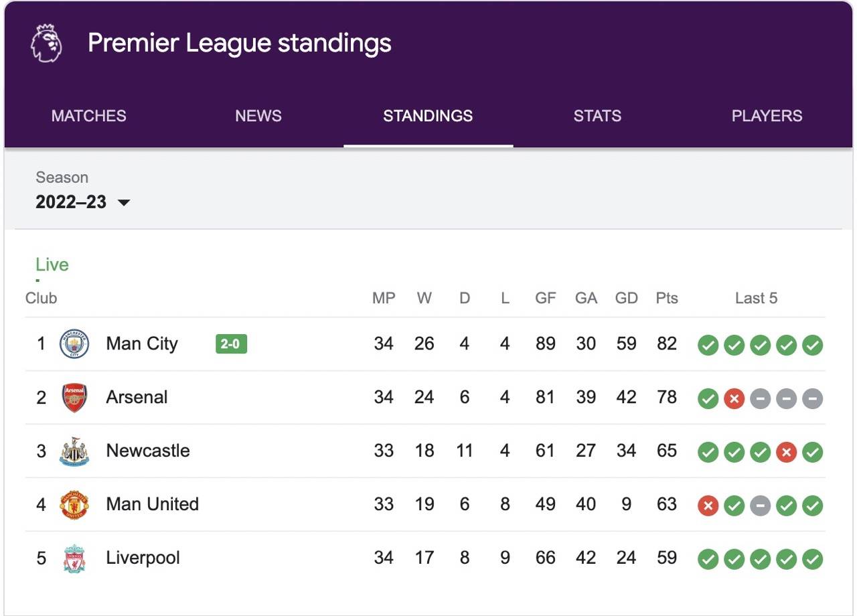
Task: Open the Liverpool team name link
Action: pos(143,558)
